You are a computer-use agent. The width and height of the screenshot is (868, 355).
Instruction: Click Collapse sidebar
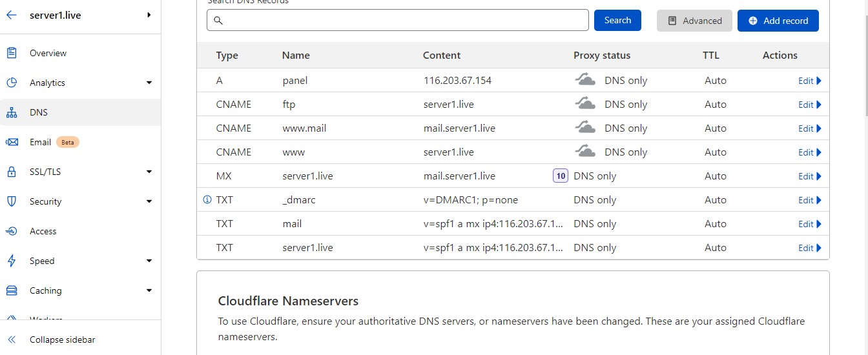coord(62,340)
